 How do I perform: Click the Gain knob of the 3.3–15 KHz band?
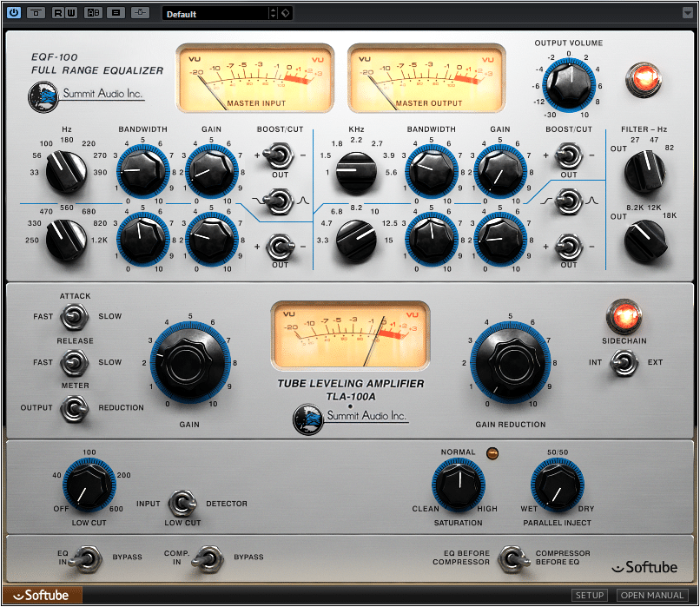(500, 240)
